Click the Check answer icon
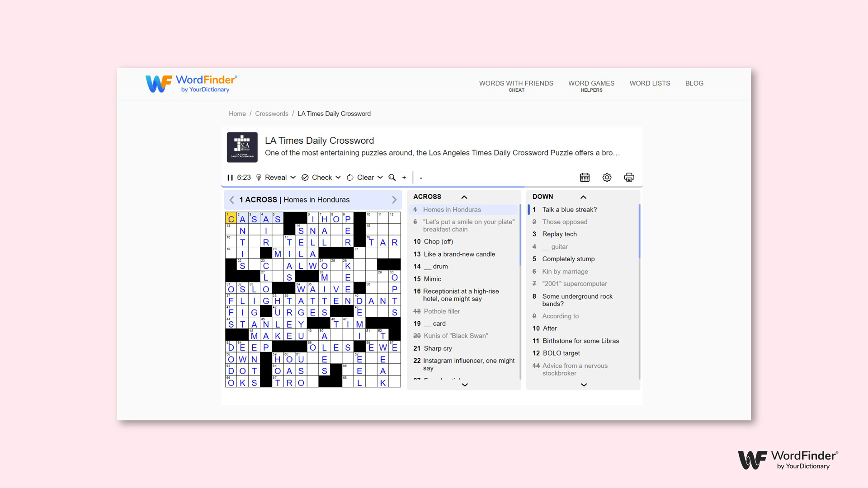Viewport: 868px width, 488px height. tap(304, 178)
